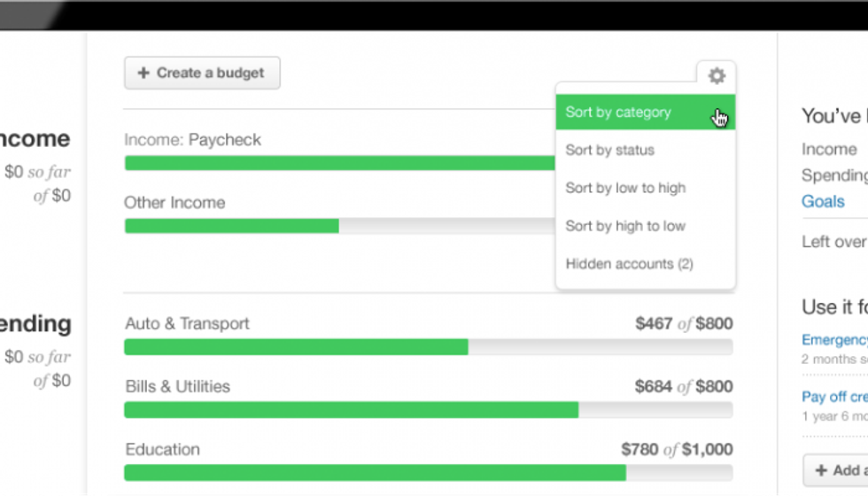Select Sort by category option

point(618,112)
